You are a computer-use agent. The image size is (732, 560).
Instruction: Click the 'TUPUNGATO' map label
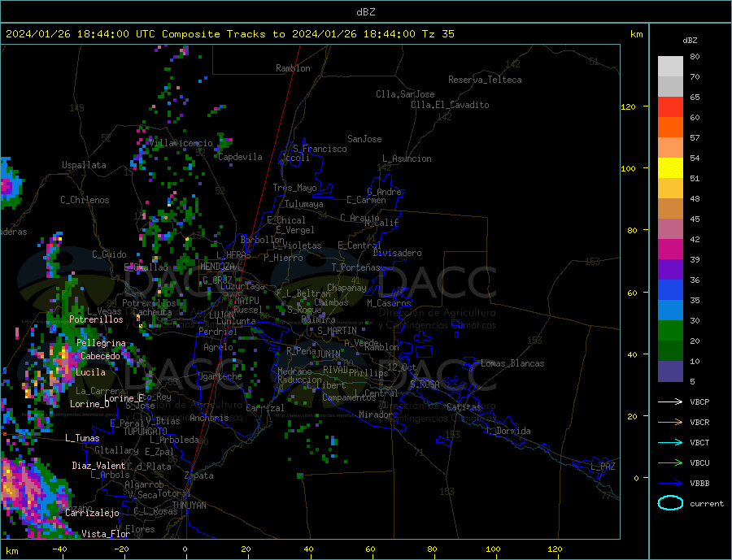click(x=145, y=432)
